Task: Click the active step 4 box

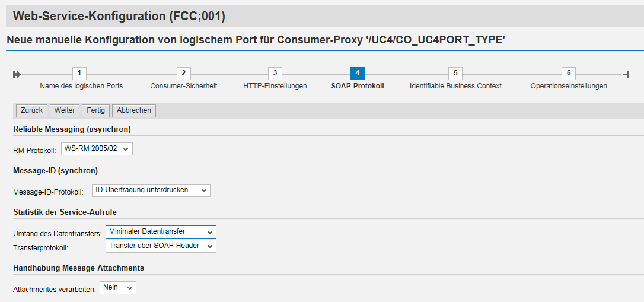Action: (357, 74)
